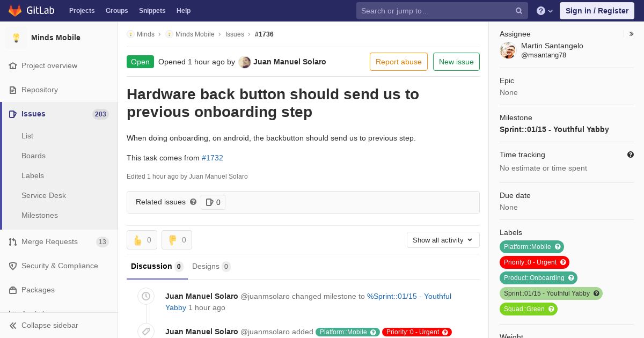Open Issues List in the sidebar

click(27, 136)
